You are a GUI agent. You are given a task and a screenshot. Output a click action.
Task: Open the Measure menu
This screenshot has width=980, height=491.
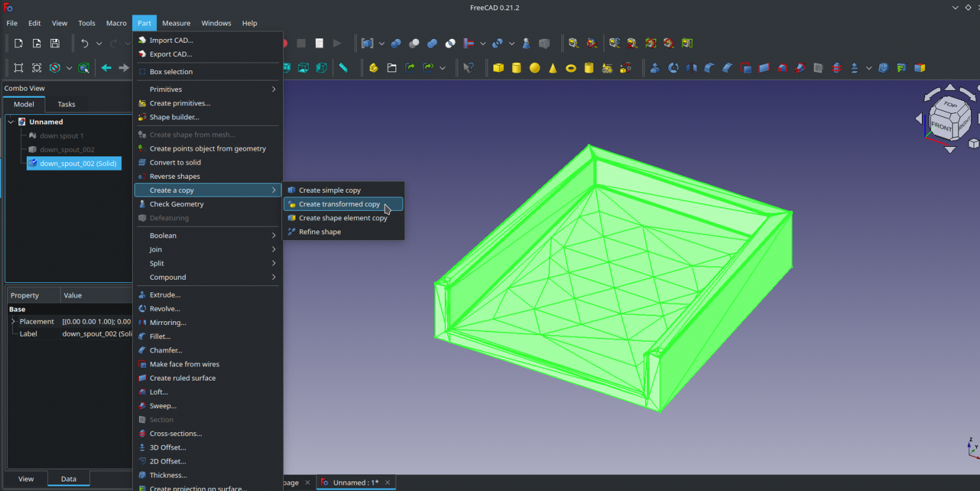click(176, 23)
